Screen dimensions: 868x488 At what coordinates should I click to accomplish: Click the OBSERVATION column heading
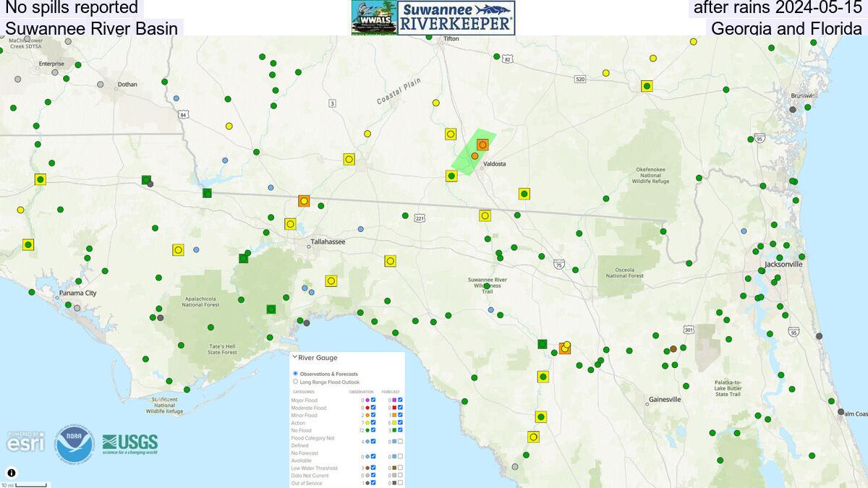click(362, 392)
